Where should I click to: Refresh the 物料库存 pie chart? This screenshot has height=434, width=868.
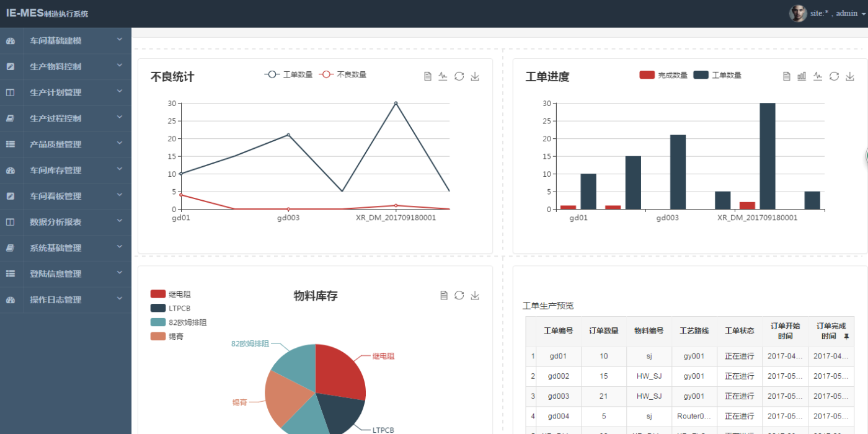(459, 295)
